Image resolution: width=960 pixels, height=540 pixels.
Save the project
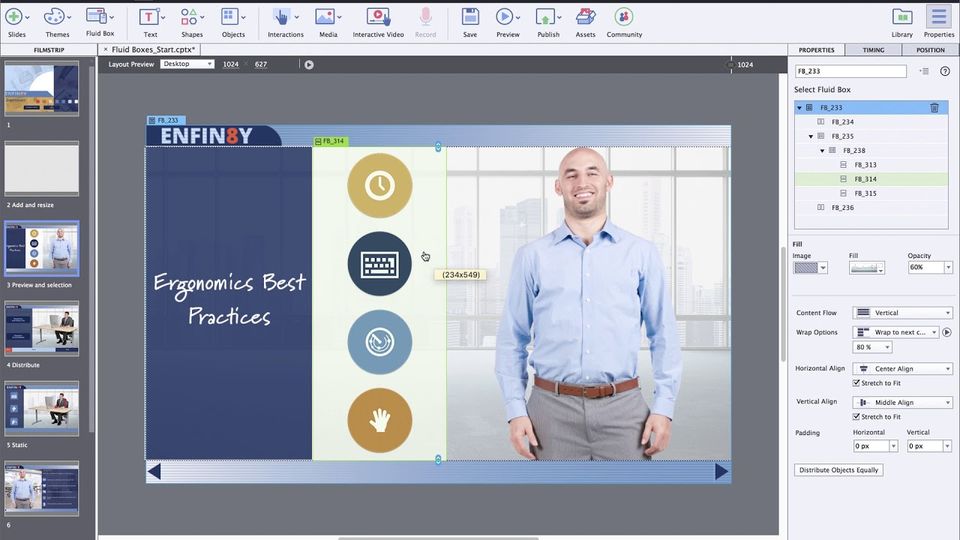pyautogui.click(x=470, y=22)
